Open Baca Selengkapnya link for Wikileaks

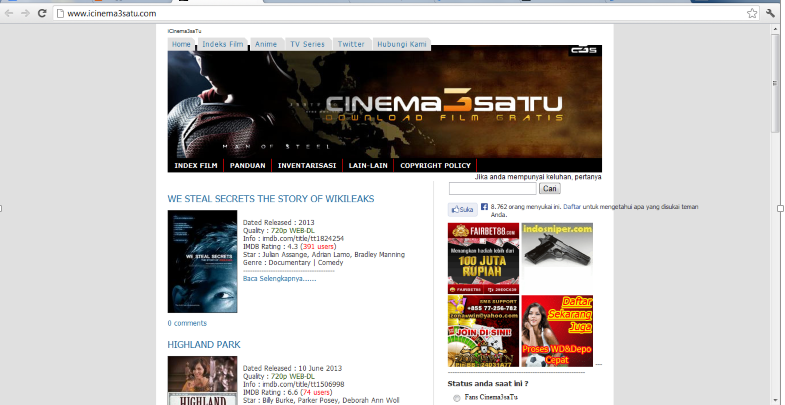(279, 278)
